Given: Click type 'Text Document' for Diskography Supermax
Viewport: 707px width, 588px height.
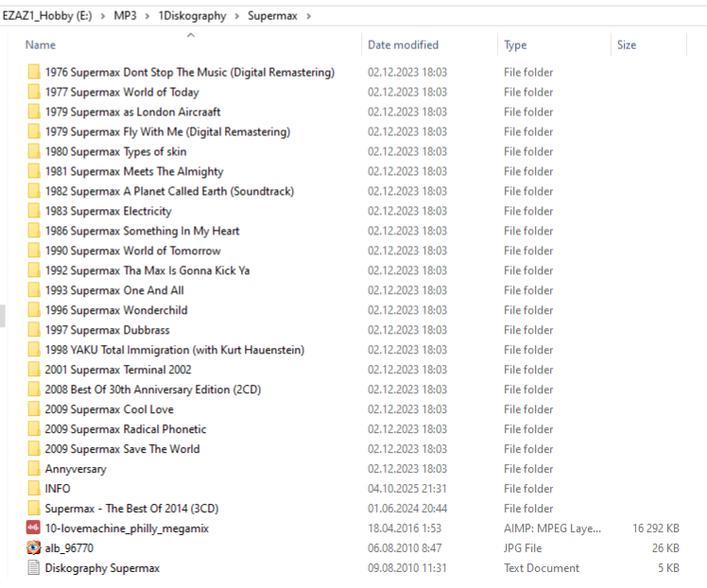Looking at the screenshot, I should (x=542, y=568).
